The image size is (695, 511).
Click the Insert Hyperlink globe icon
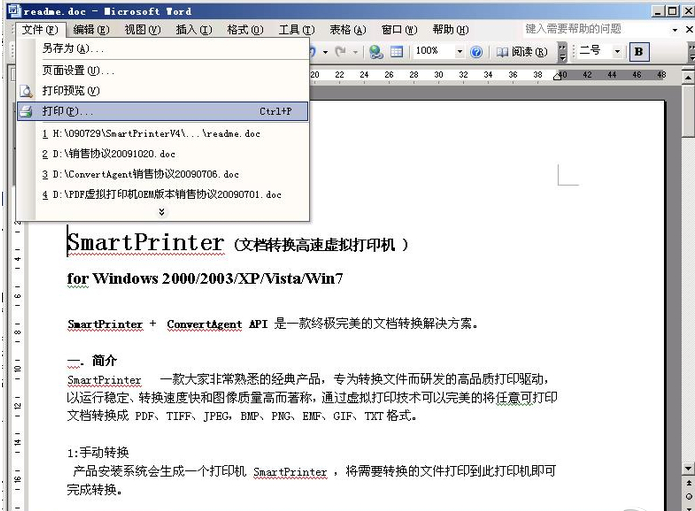tap(376, 51)
